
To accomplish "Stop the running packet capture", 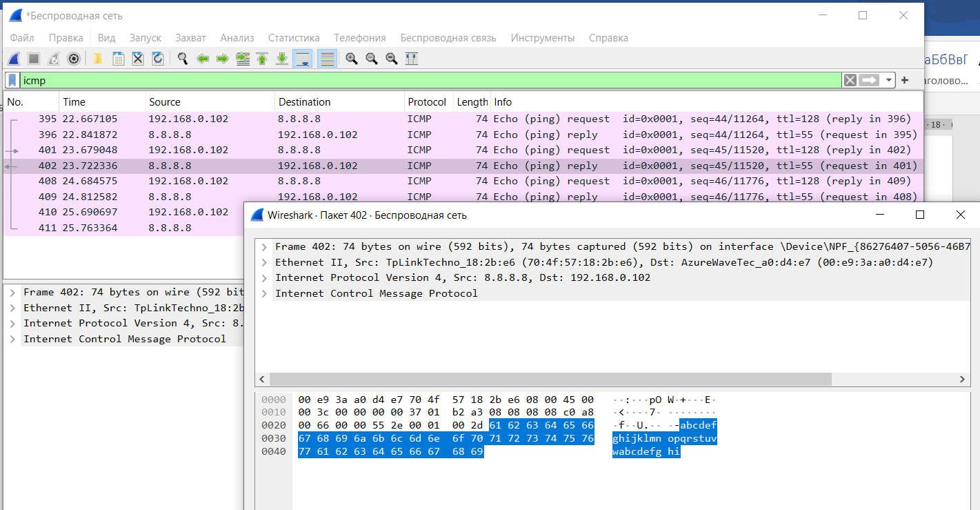I will (33, 59).
